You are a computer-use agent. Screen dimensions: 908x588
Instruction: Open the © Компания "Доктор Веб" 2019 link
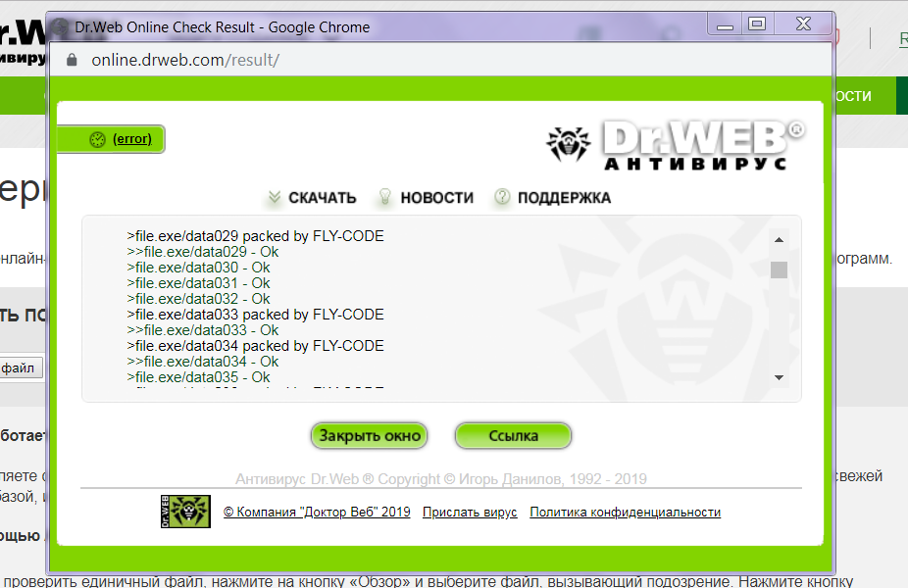pos(317,513)
